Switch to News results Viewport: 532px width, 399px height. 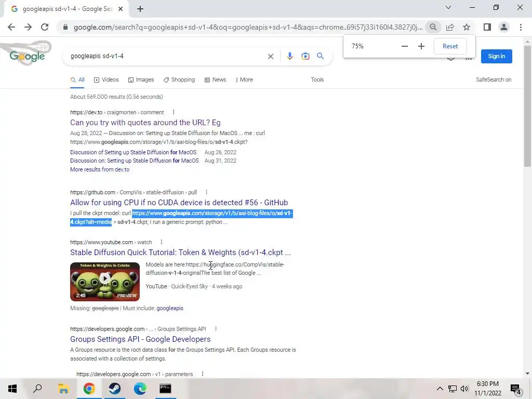coord(215,79)
